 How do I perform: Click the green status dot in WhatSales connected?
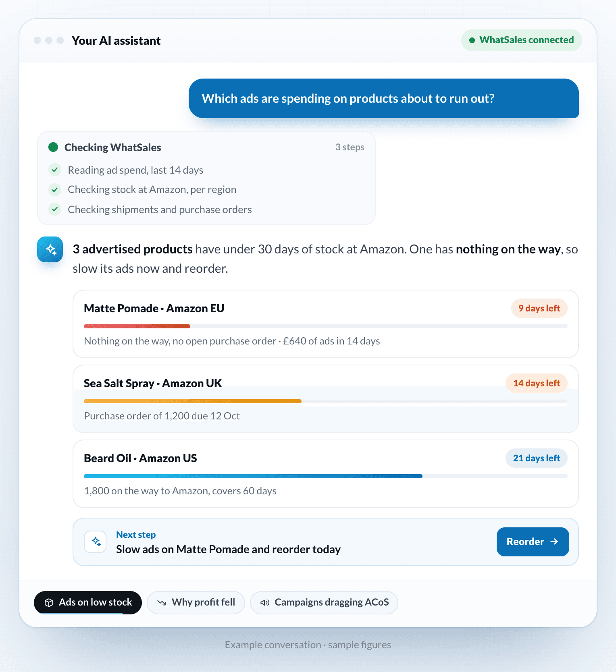(472, 40)
